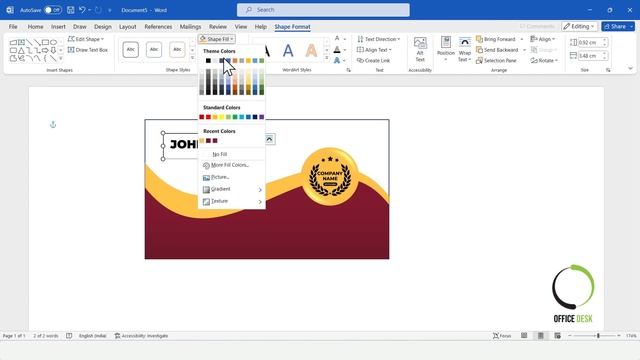Click the zoom slider handle
The width and height of the screenshot is (640, 360).
click(598, 336)
